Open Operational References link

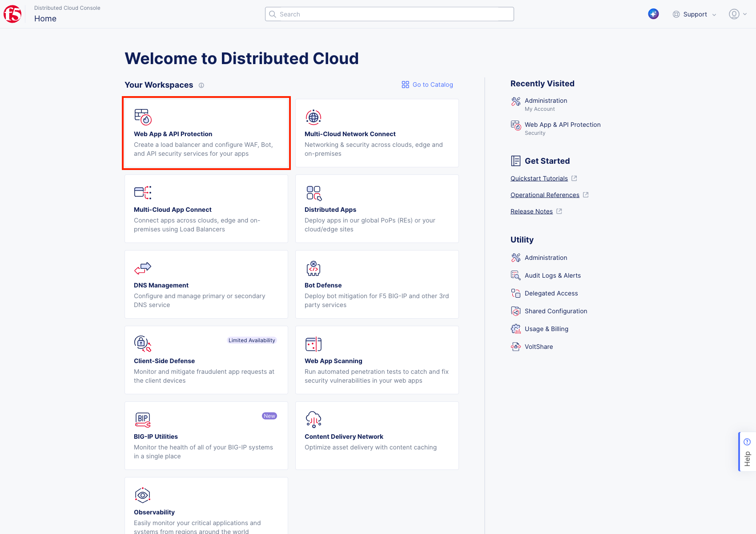(545, 195)
